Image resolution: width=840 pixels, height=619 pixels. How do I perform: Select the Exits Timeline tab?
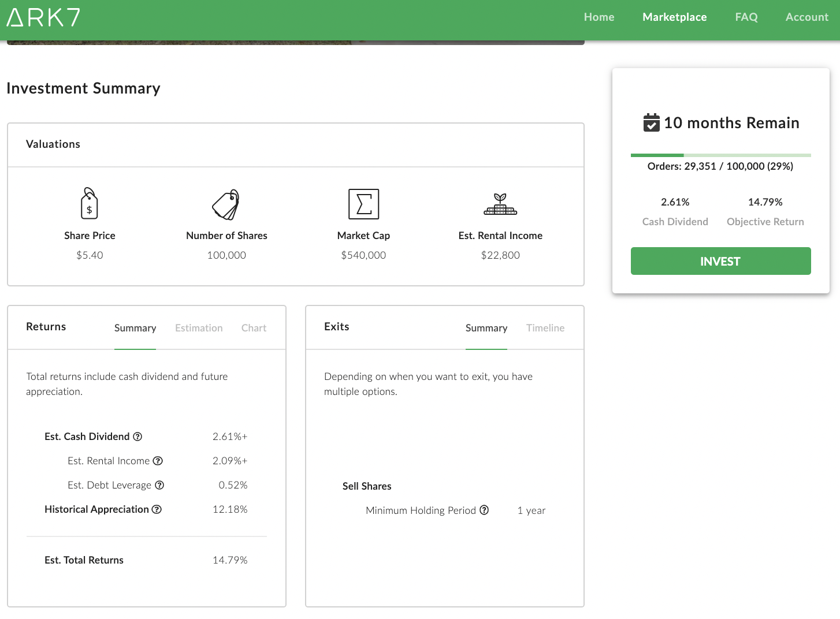[545, 328]
